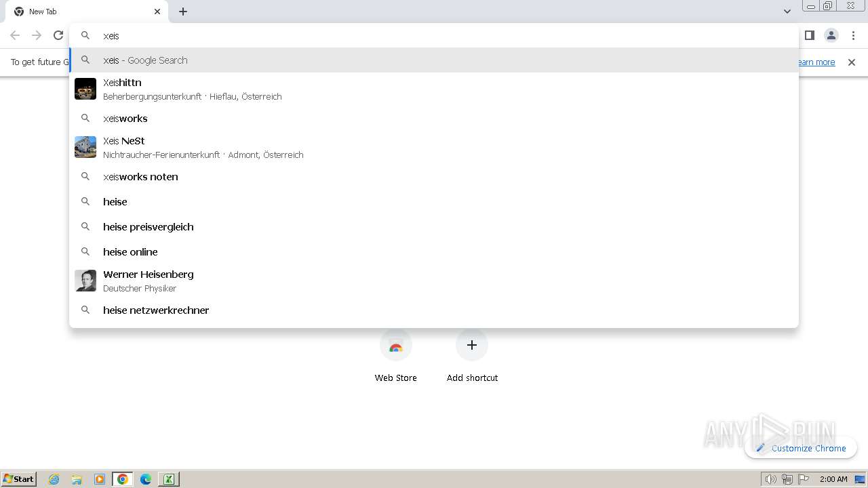Click the Werner Heisenberg portrait thumbnail
This screenshot has height=488, width=868.
tap(85, 281)
